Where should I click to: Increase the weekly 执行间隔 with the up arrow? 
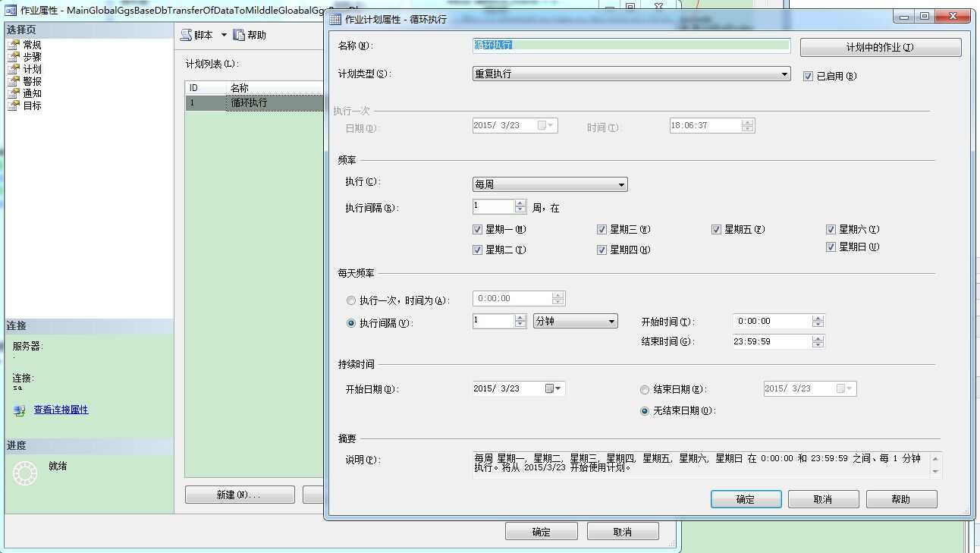click(520, 203)
